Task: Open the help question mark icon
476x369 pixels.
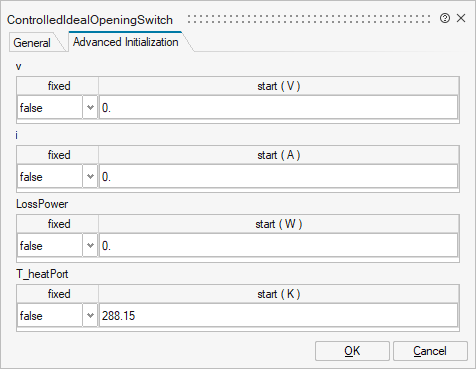Action: tap(445, 18)
